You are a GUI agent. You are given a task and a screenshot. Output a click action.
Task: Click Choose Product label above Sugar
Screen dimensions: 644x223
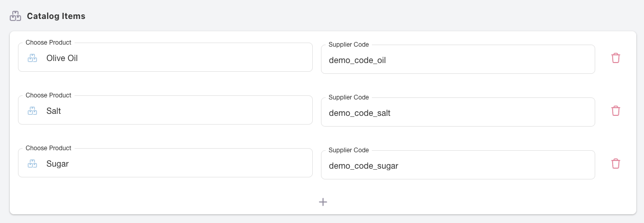(x=48, y=148)
